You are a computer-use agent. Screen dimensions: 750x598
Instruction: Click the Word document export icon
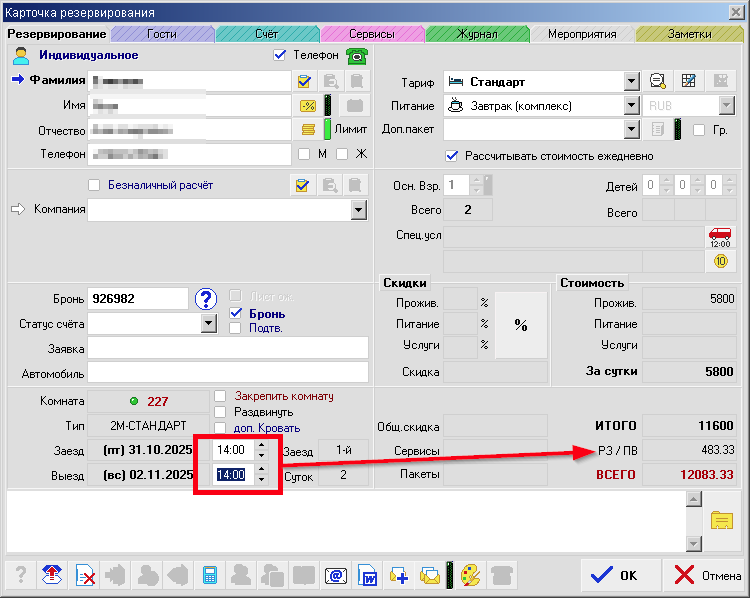(x=367, y=575)
